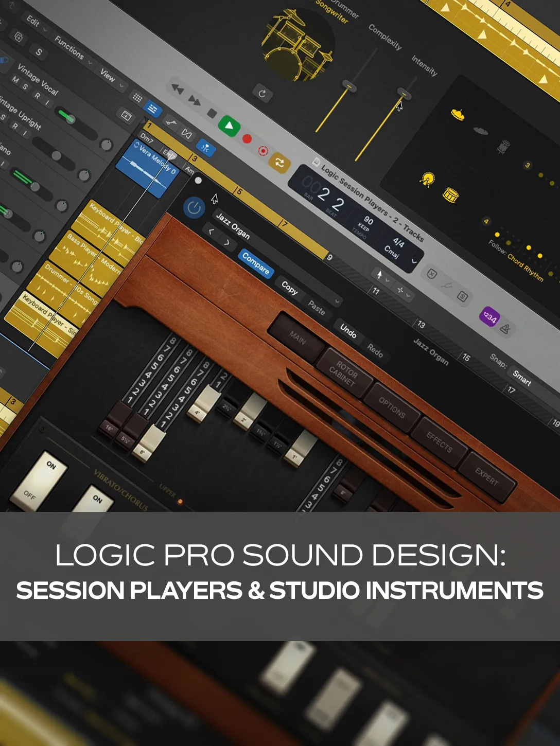560x746 pixels.
Task: Toggle the yellow snare drum piece
Action: pos(450,195)
